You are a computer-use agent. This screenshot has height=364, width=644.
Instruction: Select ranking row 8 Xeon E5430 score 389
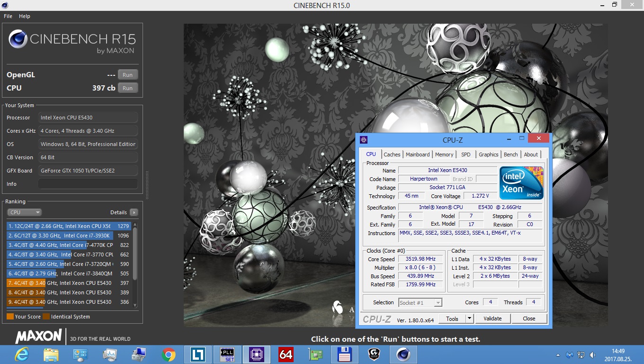tap(69, 292)
